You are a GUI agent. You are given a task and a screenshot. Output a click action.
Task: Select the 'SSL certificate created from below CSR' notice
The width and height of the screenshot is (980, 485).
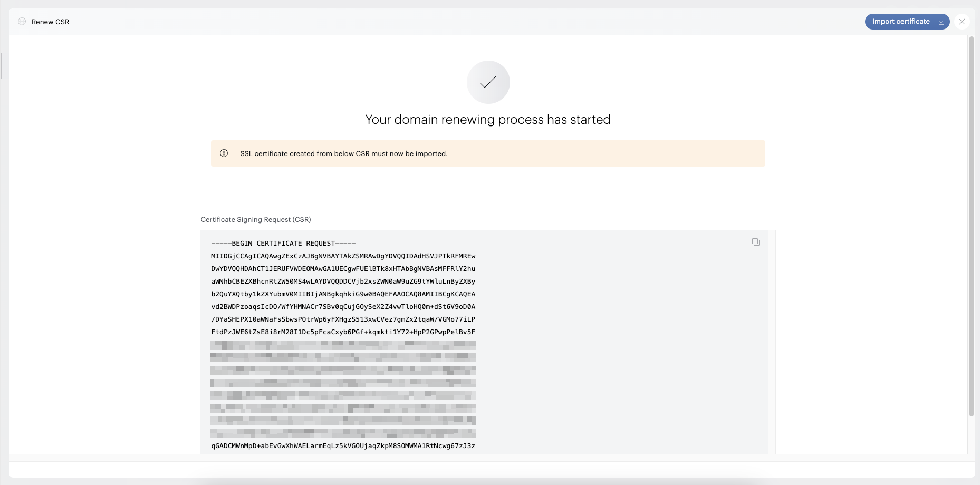coord(344,153)
